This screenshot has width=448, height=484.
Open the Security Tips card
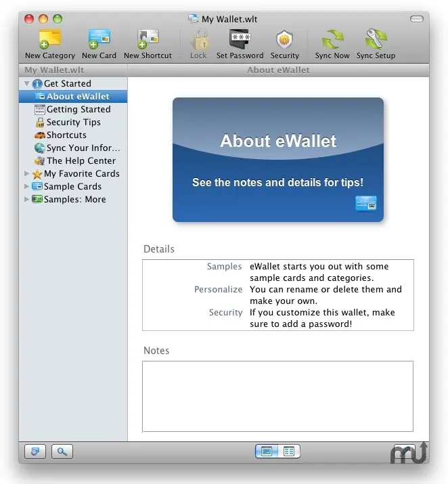pyautogui.click(x=74, y=123)
